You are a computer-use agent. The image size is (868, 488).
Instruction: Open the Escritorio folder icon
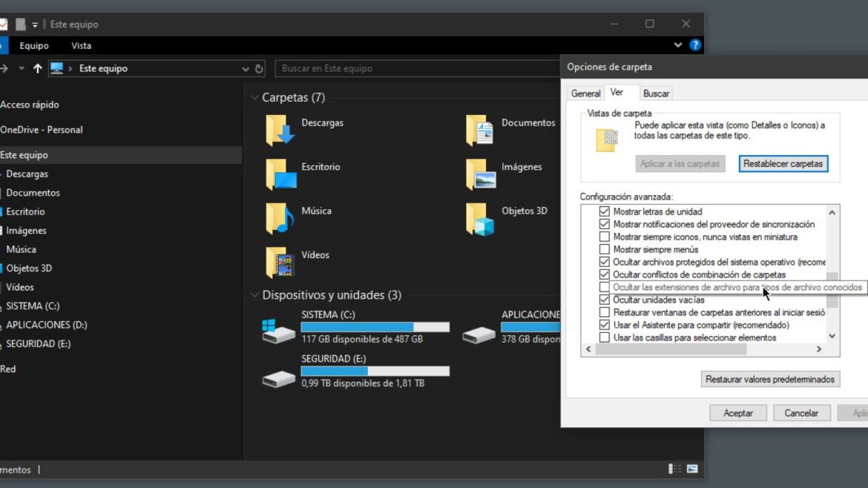pos(280,174)
